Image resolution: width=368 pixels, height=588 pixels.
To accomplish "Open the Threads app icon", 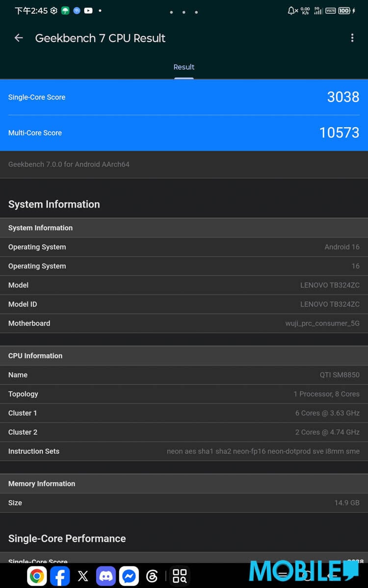I will (x=152, y=576).
